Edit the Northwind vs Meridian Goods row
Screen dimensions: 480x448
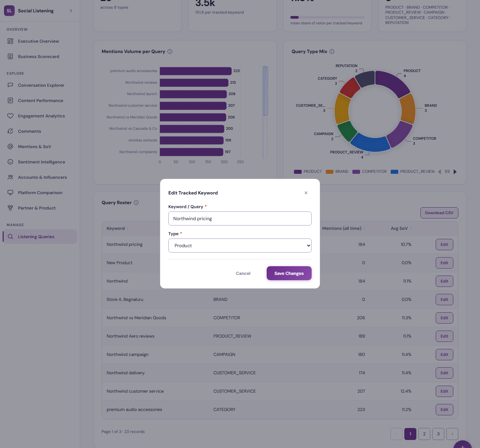click(x=444, y=318)
